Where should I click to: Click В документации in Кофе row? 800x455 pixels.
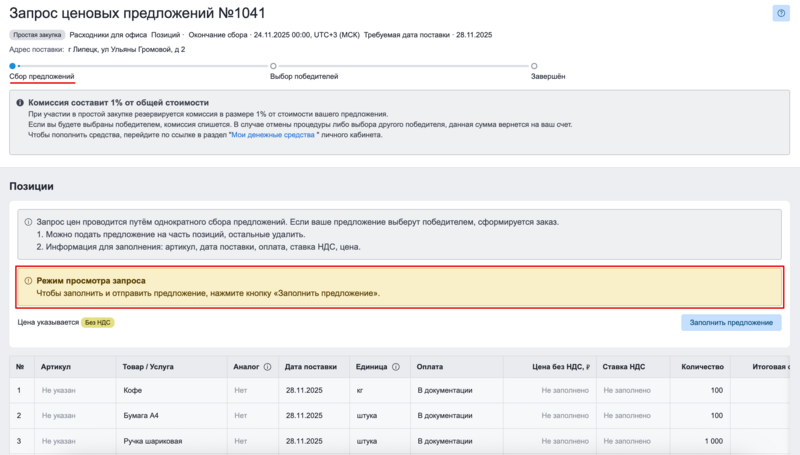445,390
